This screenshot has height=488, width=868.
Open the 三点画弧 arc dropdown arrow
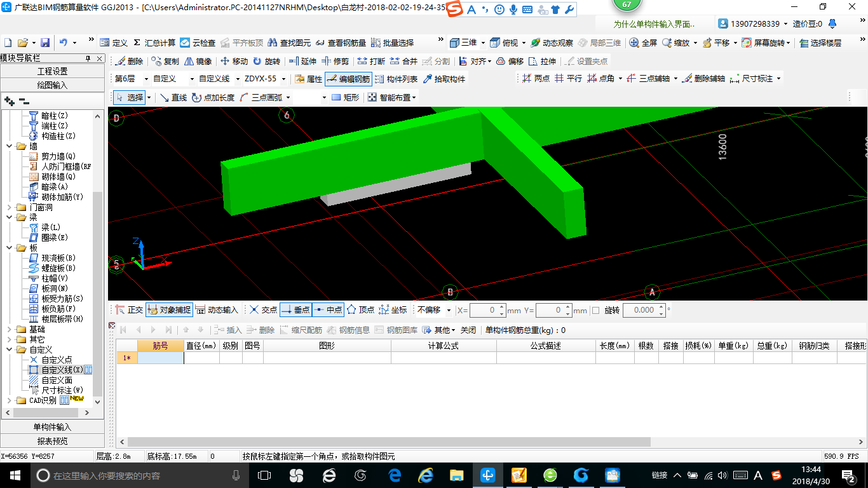(x=287, y=97)
